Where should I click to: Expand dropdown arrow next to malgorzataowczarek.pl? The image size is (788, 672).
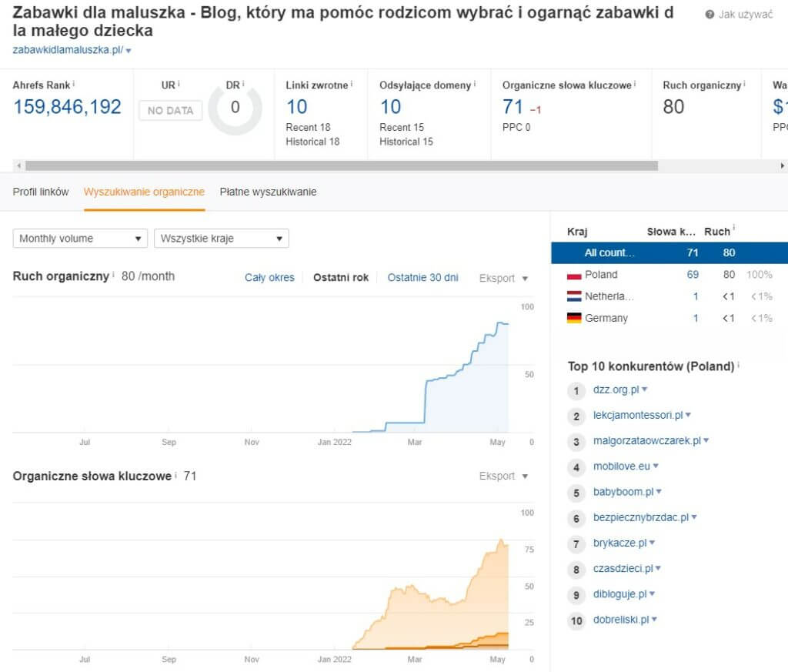(706, 440)
